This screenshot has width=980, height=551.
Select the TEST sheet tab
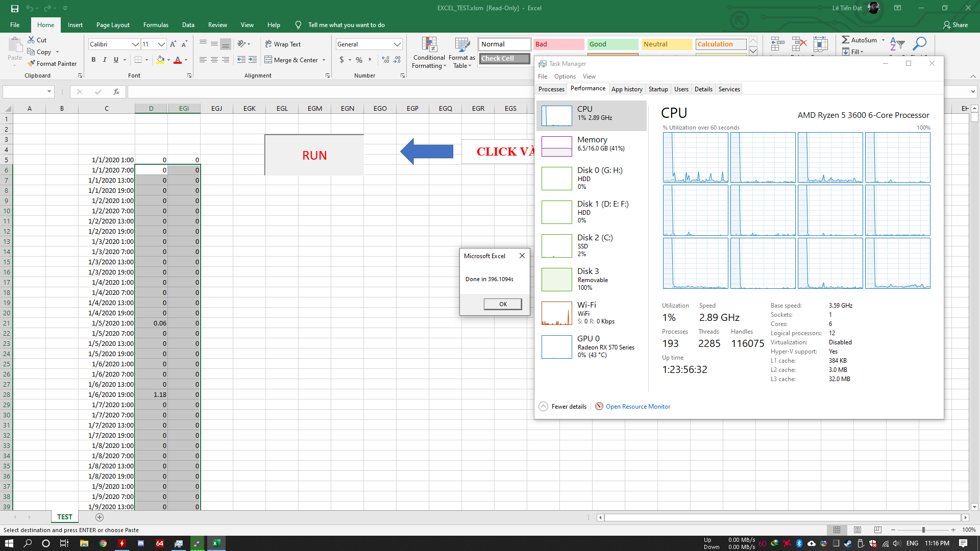[65, 517]
